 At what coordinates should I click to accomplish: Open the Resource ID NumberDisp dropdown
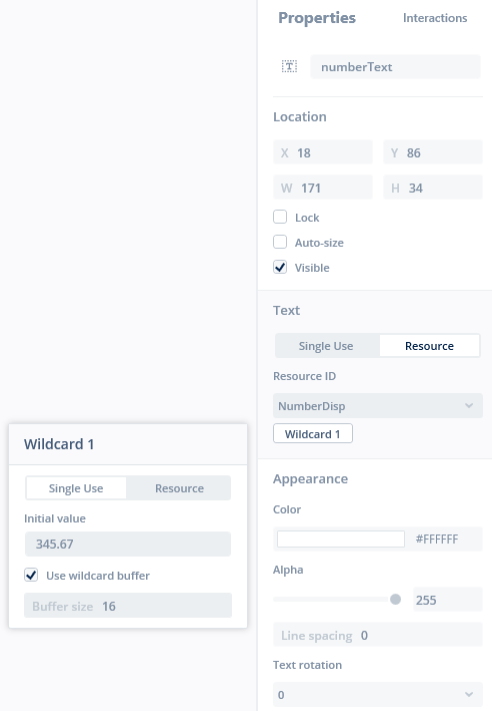378,406
